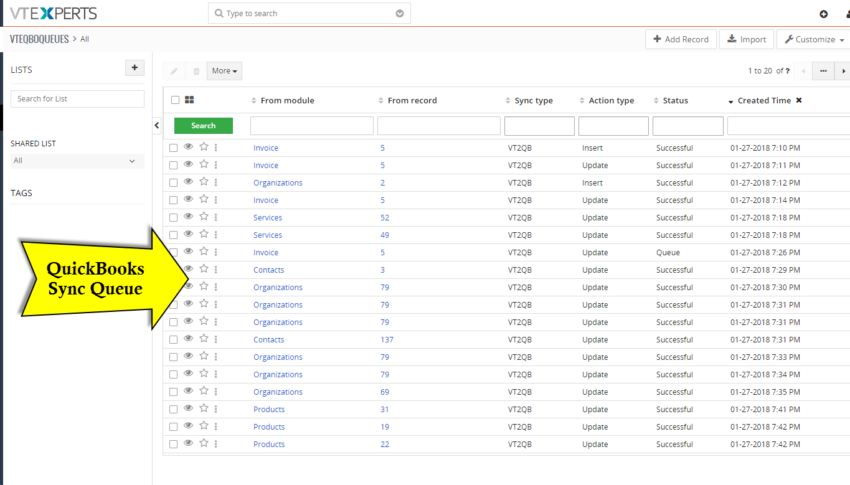Click the Queue status cell
This screenshot has height=485, width=850.
click(x=668, y=253)
